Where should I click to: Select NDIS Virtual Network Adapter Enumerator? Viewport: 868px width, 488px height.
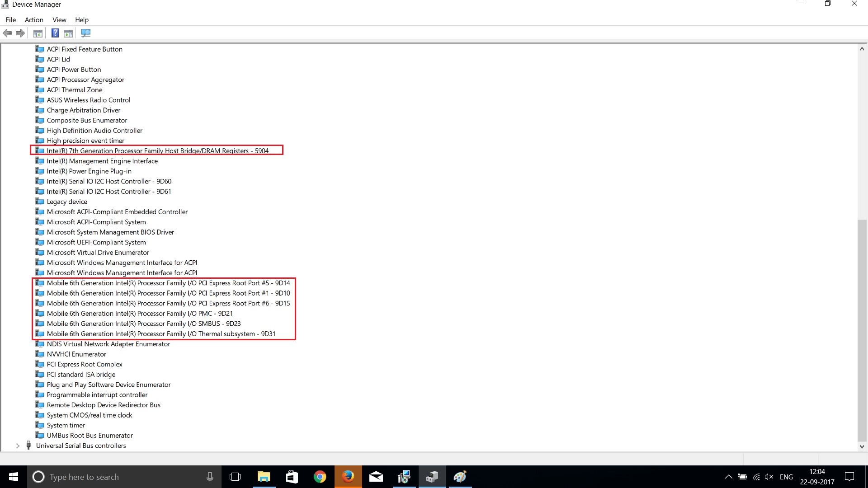108,344
